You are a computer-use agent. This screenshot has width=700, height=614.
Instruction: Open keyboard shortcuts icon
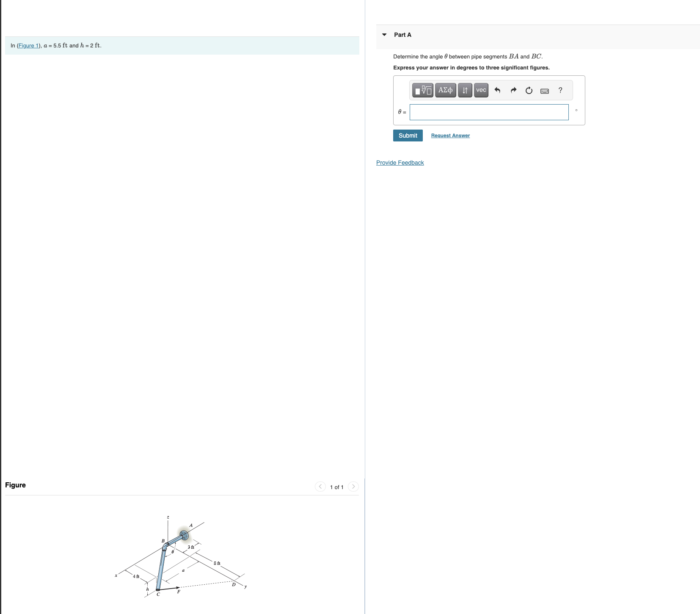coord(545,91)
